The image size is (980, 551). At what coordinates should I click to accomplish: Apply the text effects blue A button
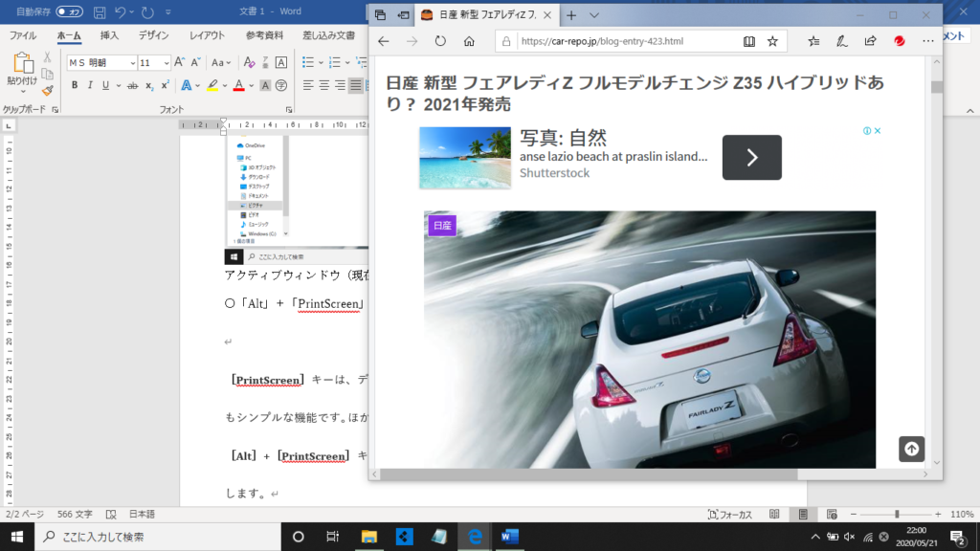pos(187,85)
